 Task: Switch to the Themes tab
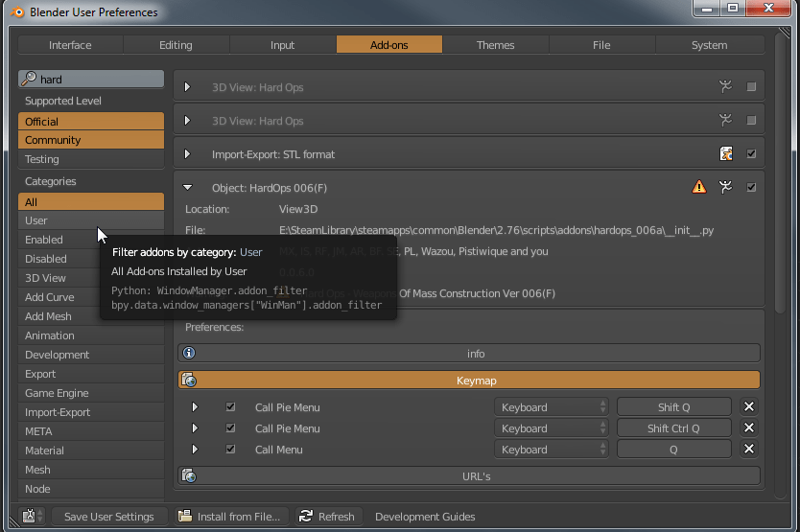[495, 45]
